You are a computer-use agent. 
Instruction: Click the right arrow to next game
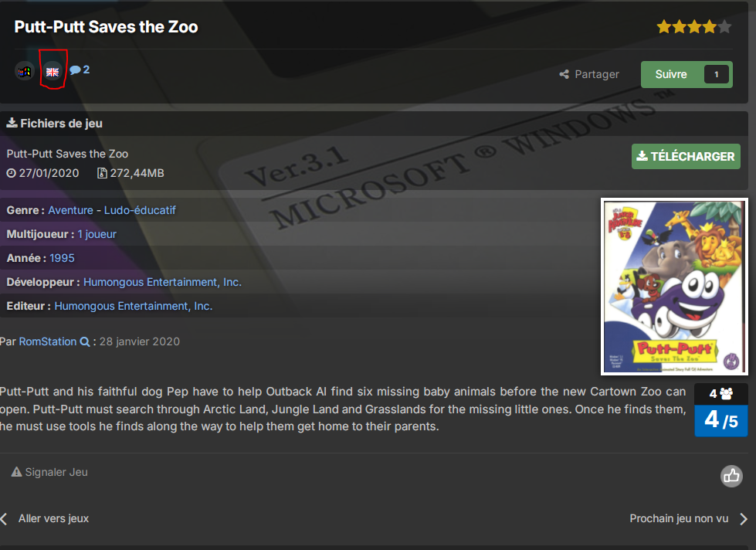coord(743,519)
